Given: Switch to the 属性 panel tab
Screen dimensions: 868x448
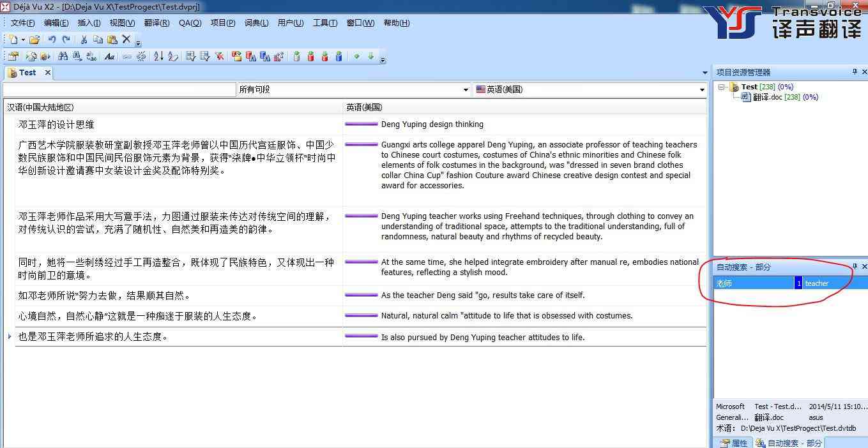Looking at the screenshot, I should pos(733,443).
